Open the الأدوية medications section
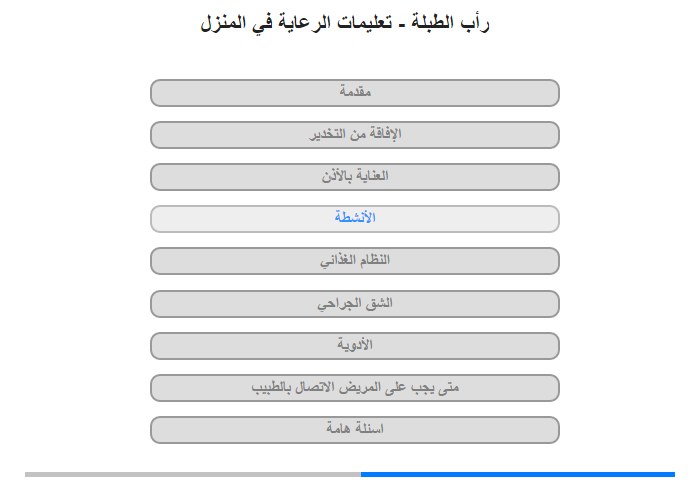700x480 pixels. (x=355, y=346)
